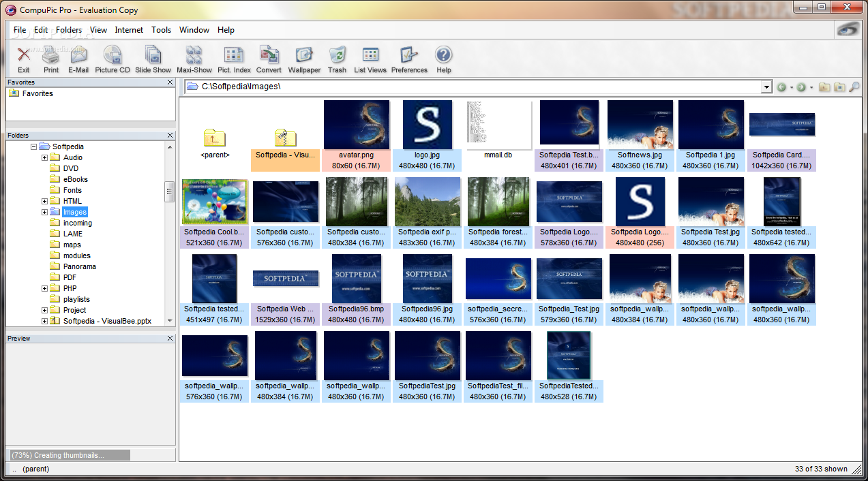This screenshot has height=481, width=868.
Task: Select the avatar.png thumbnail
Action: tap(357, 125)
